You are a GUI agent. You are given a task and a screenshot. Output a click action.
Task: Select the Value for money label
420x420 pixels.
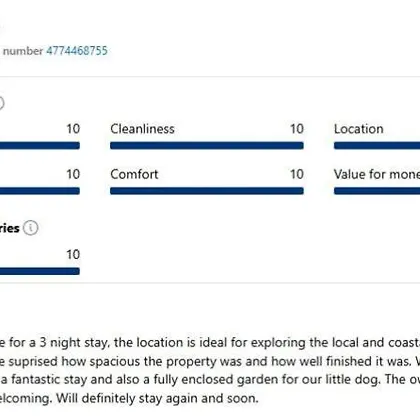pyautogui.click(x=377, y=174)
